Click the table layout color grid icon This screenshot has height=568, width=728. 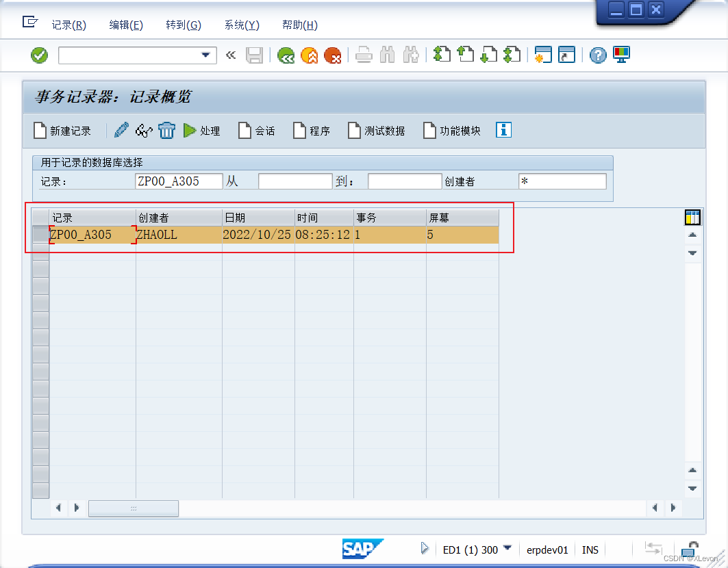point(692,217)
